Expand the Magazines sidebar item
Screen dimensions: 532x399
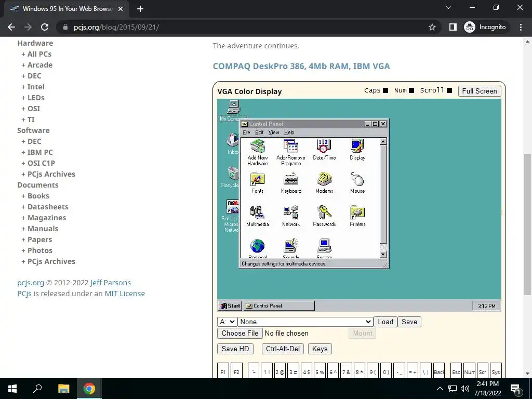tap(44, 218)
